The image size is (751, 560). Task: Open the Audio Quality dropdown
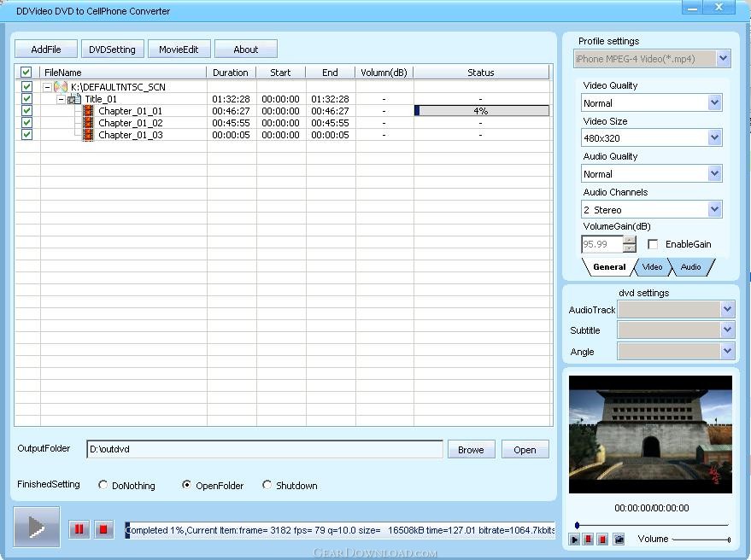(x=714, y=173)
